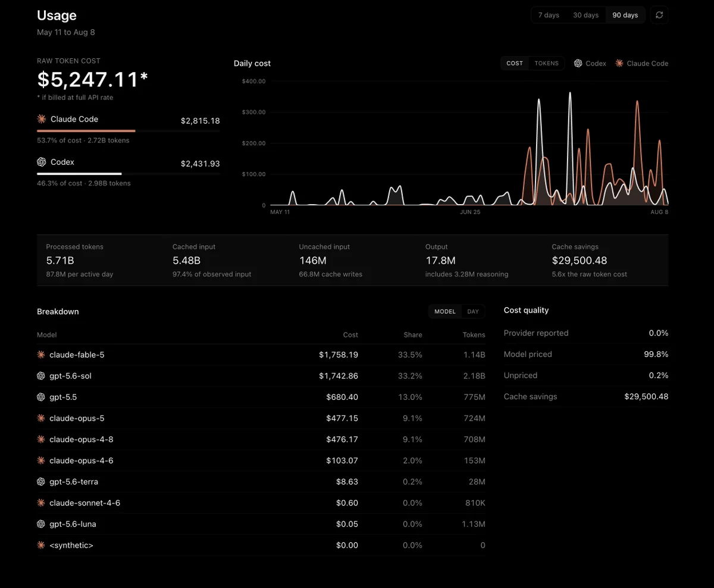Click the $2,815.18 Claude Code amount

pos(200,121)
